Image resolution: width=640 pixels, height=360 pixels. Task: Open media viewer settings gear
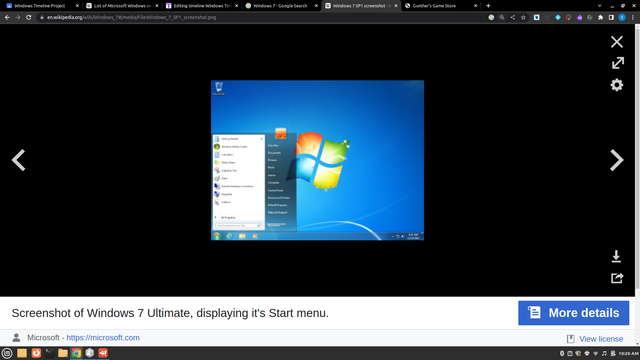617,85
